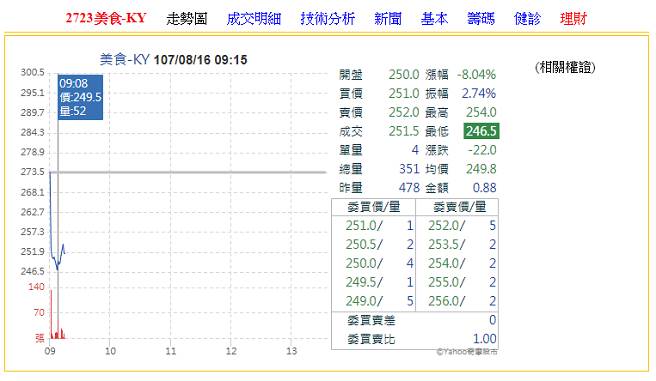Click the 委買價/量 column header
Image resolution: width=656 pixels, height=381 pixels.
tap(374, 207)
